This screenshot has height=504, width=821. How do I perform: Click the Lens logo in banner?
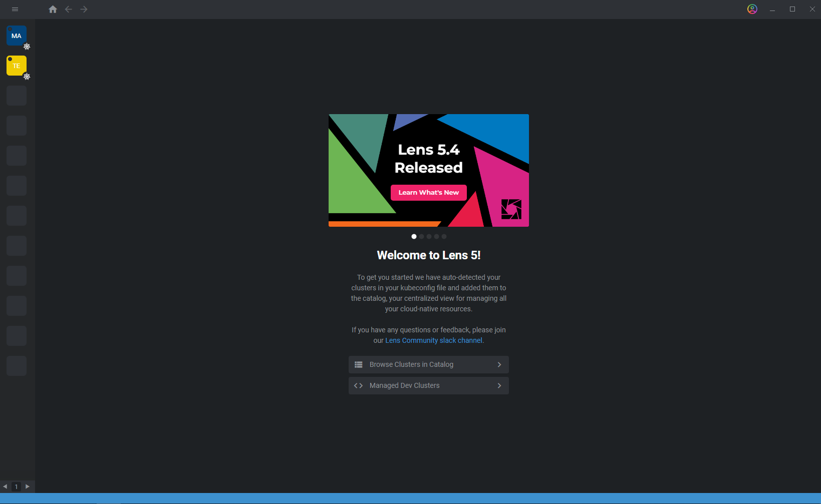pos(511,209)
